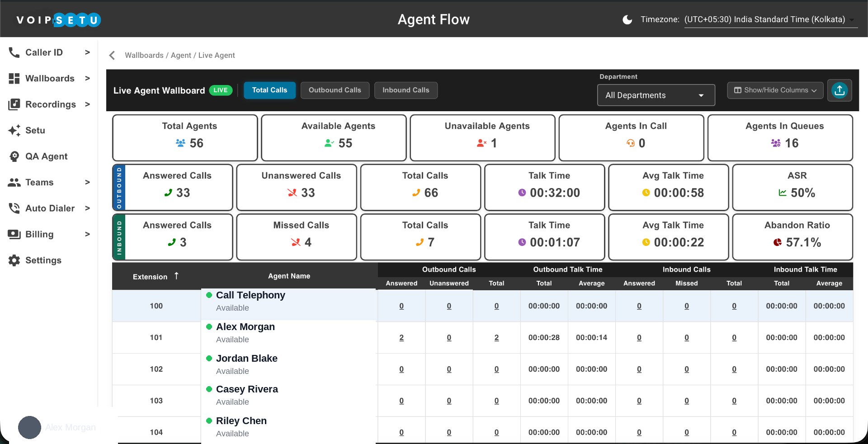Open extension 100 outbound answered count
This screenshot has height=444, width=868.
click(x=401, y=306)
